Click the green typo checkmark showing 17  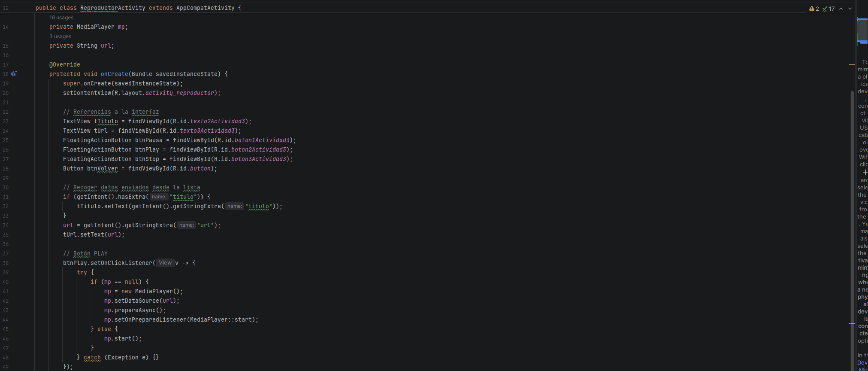pyautogui.click(x=829, y=9)
